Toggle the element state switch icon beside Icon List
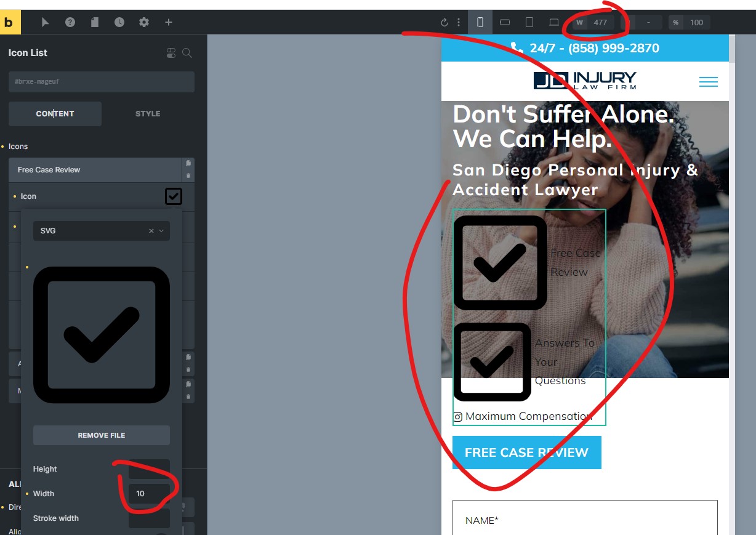This screenshot has width=756, height=535. pyautogui.click(x=171, y=53)
